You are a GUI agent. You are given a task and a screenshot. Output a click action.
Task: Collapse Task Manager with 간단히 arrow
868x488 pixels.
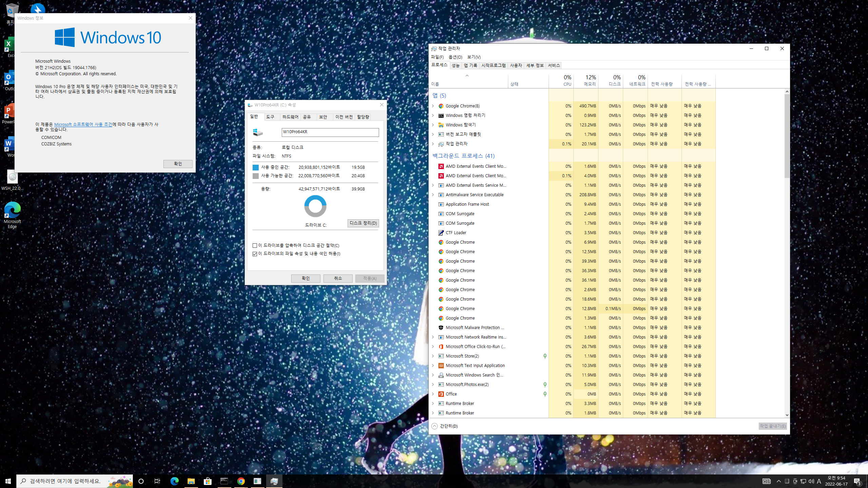[434, 426]
